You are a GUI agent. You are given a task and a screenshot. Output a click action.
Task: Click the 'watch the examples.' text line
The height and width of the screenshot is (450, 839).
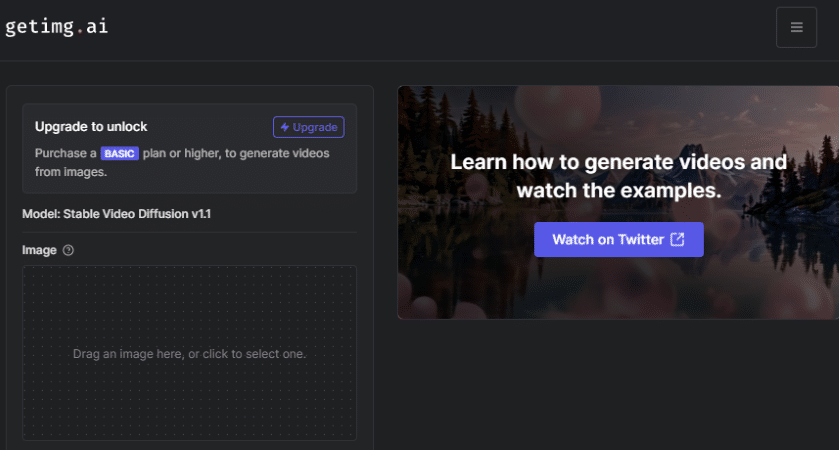(x=618, y=191)
